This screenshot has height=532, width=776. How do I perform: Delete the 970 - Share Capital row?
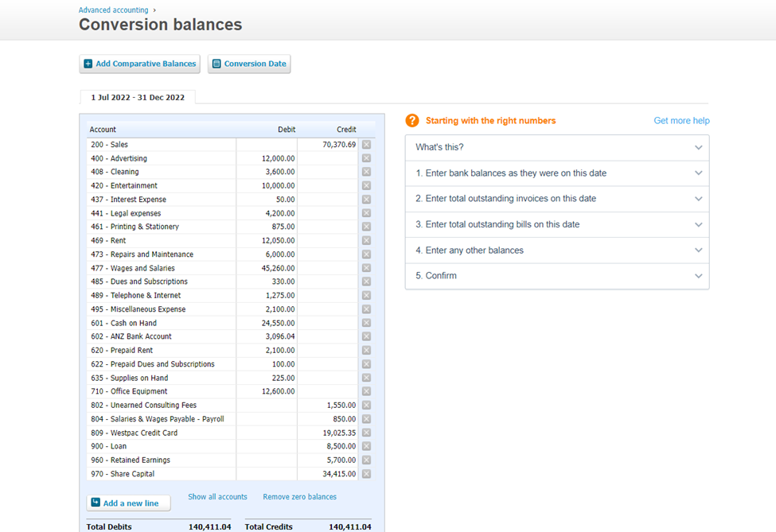coord(366,474)
